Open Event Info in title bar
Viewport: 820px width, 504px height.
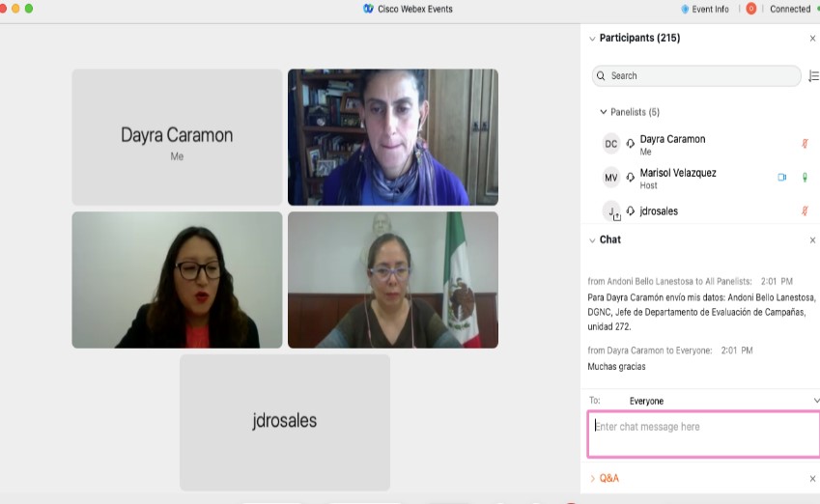click(x=704, y=9)
